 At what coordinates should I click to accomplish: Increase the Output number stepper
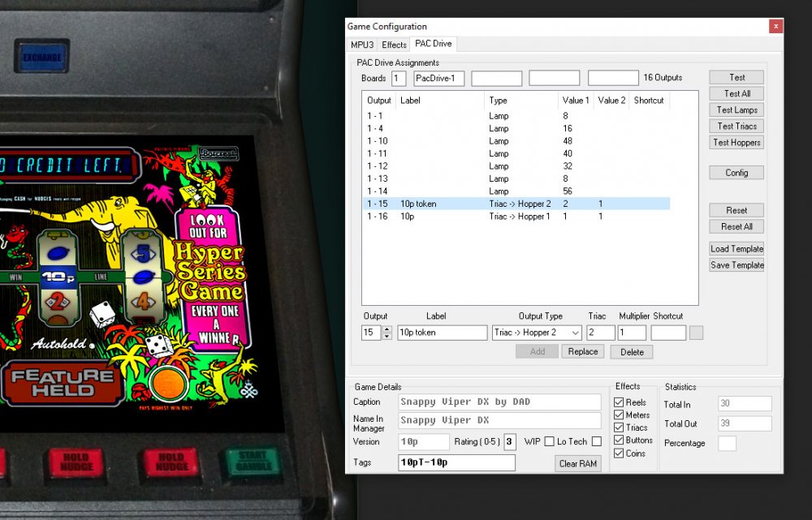(x=387, y=329)
